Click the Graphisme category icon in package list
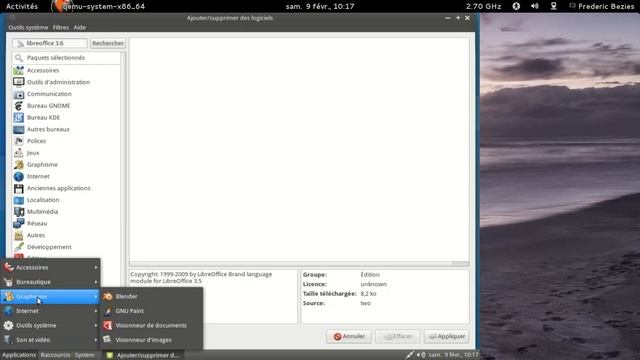 (x=18, y=164)
